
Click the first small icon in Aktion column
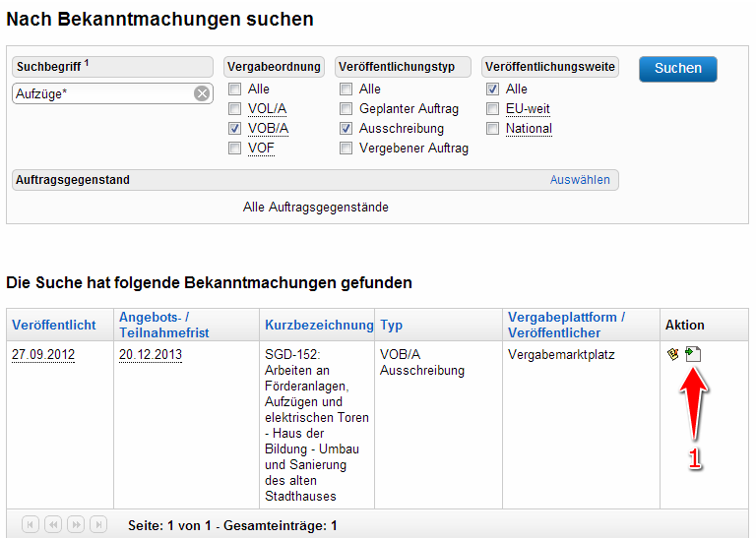673,354
